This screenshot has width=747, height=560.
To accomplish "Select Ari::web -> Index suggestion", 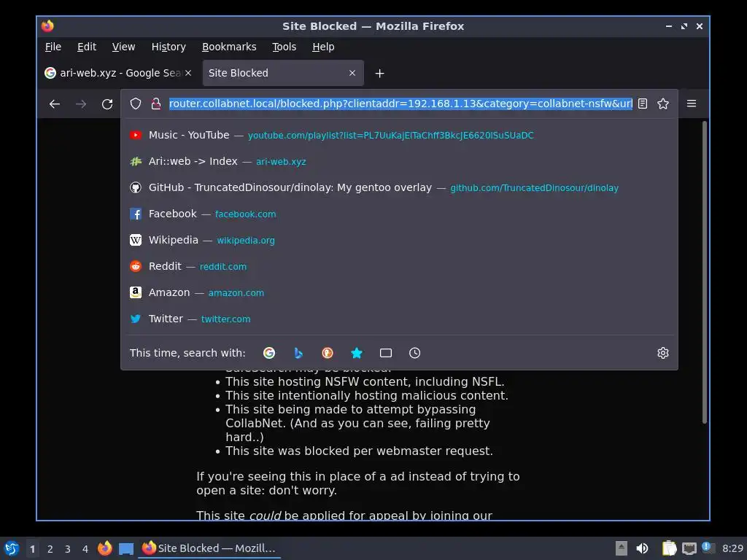I will pos(399,161).
